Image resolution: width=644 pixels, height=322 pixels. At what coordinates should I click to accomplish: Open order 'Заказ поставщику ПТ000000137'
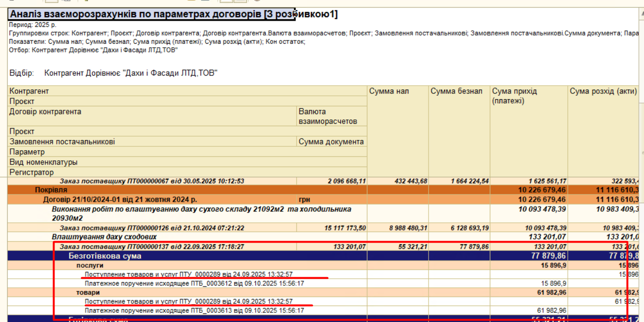coord(152,247)
